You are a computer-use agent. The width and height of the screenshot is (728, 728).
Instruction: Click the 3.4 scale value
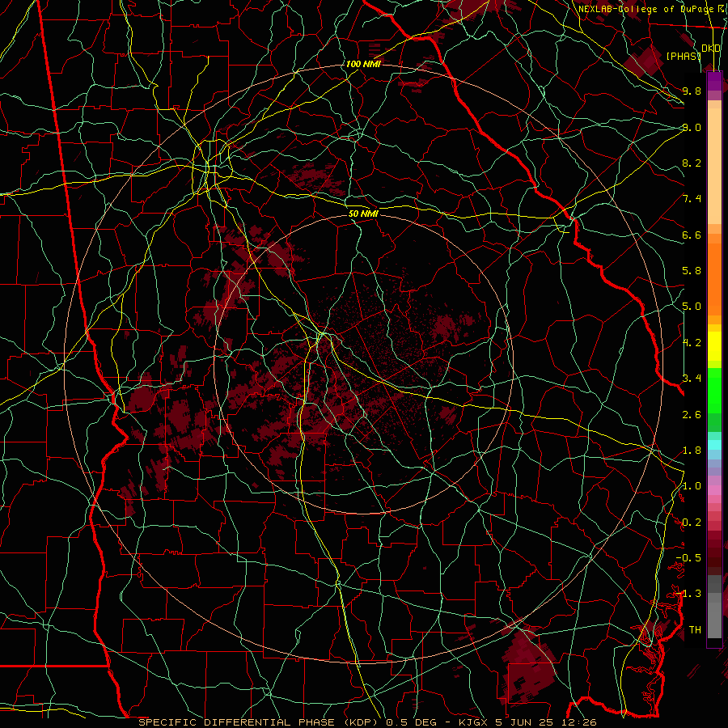pyautogui.click(x=692, y=379)
